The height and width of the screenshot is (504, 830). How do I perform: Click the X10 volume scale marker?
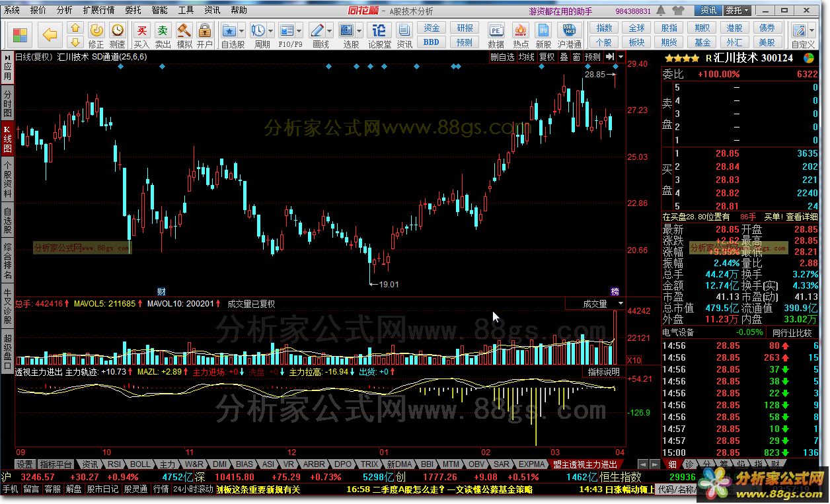(x=634, y=360)
